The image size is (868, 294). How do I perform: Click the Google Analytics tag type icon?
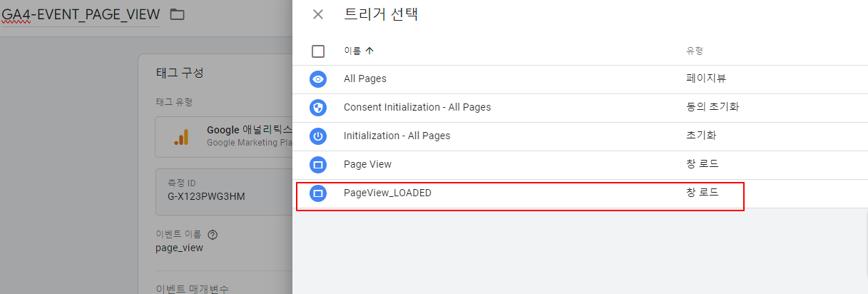point(181,137)
